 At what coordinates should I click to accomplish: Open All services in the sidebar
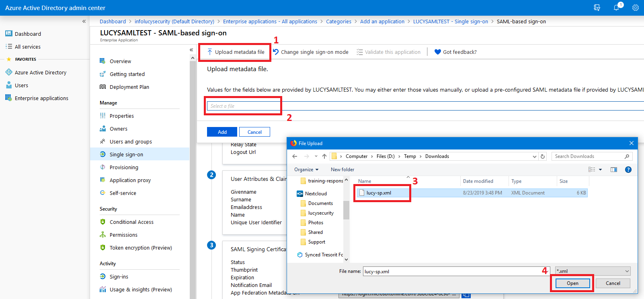click(27, 47)
